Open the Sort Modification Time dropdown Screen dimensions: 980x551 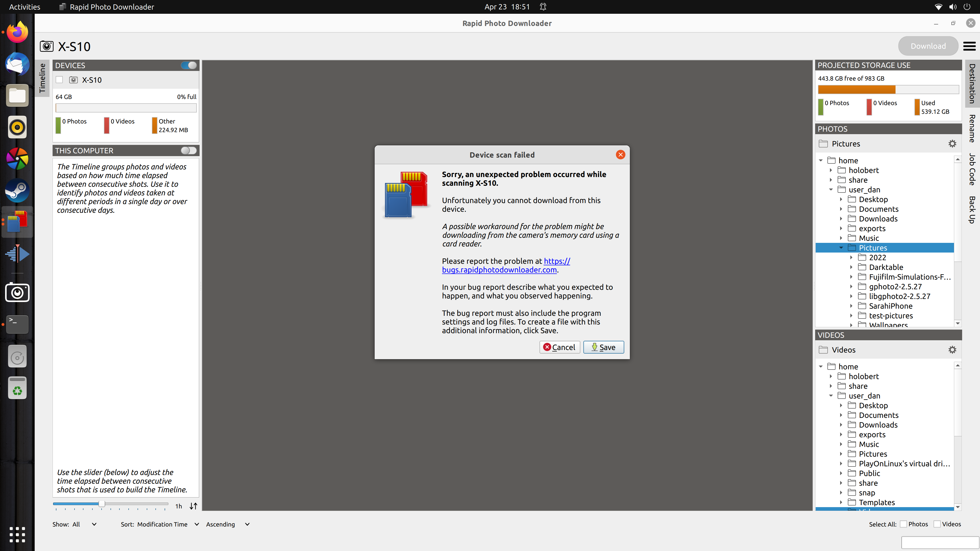point(167,524)
